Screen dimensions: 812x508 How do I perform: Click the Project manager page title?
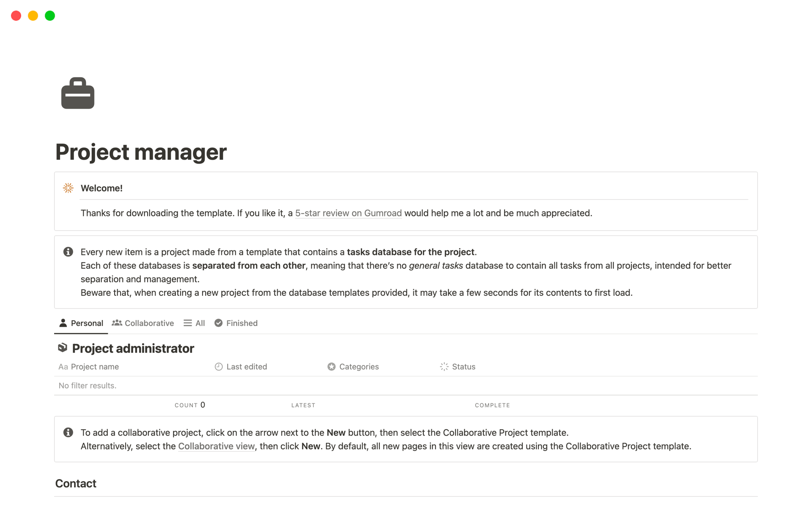[141, 152]
